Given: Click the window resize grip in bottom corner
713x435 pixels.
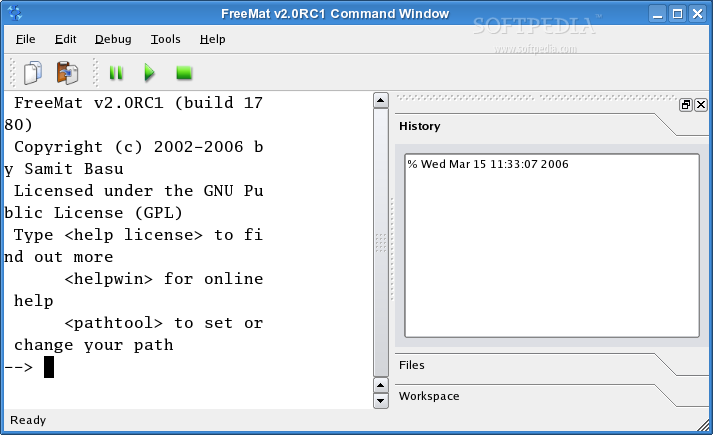Looking at the screenshot, I should click(x=704, y=425).
